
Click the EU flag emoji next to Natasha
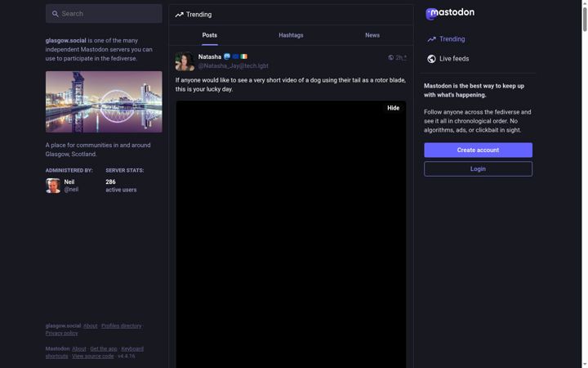coord(235,56)
